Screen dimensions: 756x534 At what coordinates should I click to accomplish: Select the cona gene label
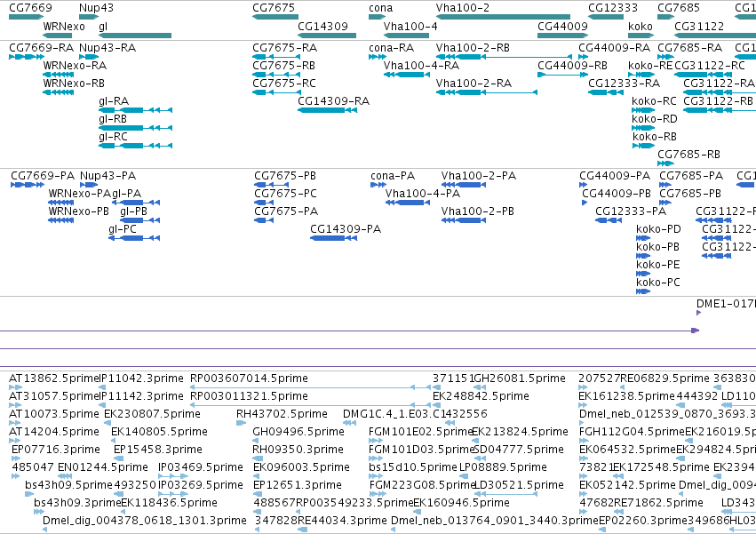click(381, 8)
